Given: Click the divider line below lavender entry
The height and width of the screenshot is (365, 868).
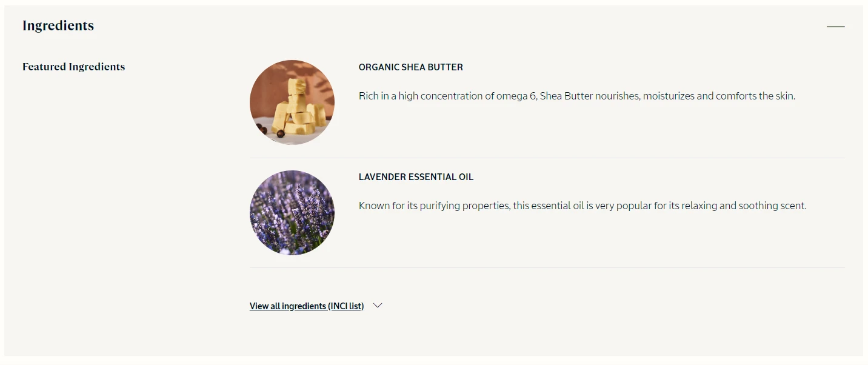Looking at the screenshot, I should pos(547,267).
